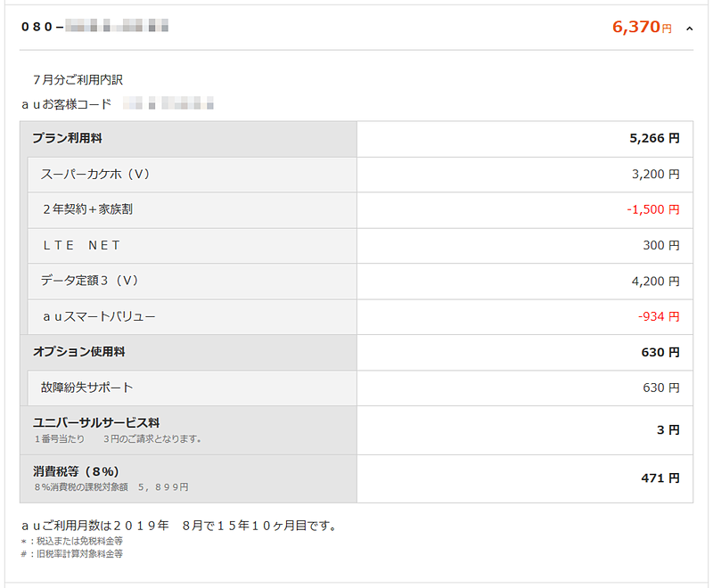
Task: Collapse the 080 phone bill section chevron
Action: 689,29
